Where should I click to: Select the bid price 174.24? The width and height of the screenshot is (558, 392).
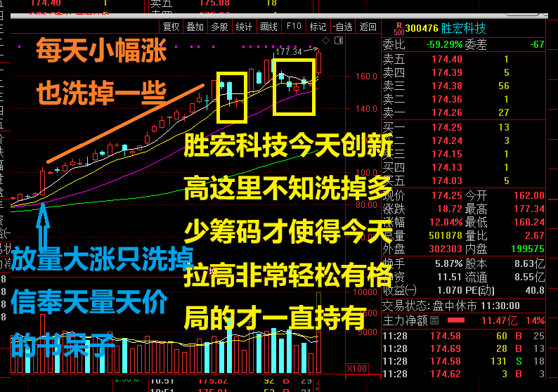tap(447, 141)
